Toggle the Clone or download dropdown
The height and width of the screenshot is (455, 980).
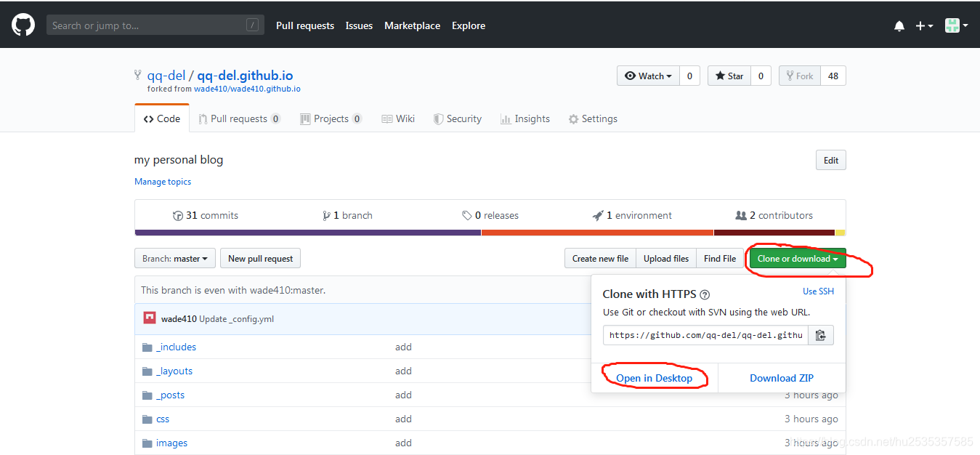coord(798,258)
